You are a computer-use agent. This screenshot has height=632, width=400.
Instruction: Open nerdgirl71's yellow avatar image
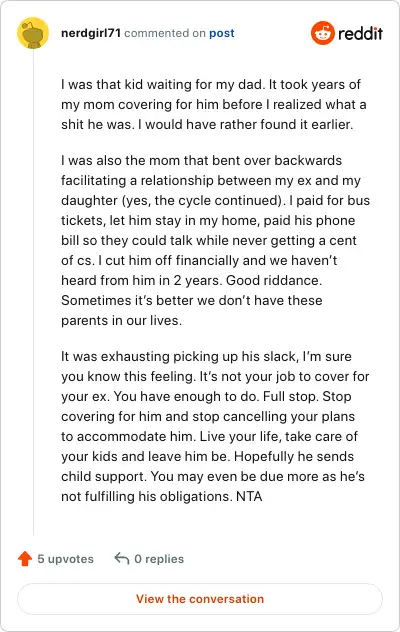(x=33, y=33)
